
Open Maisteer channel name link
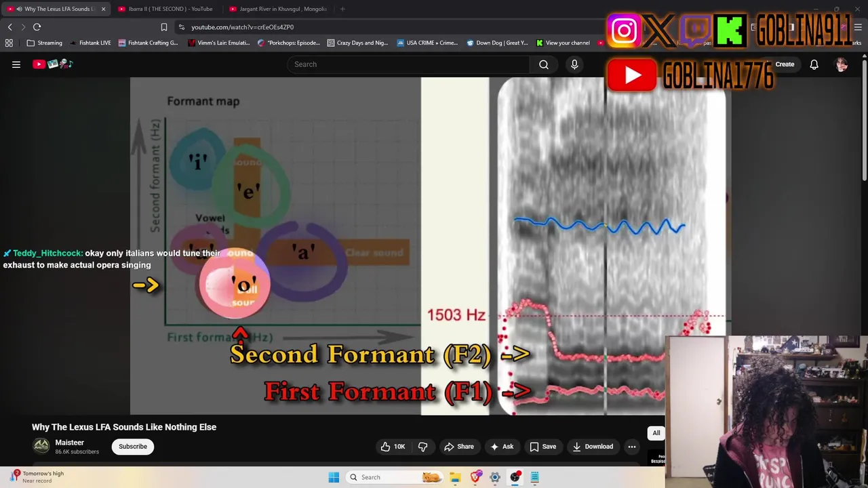[70, 443]
